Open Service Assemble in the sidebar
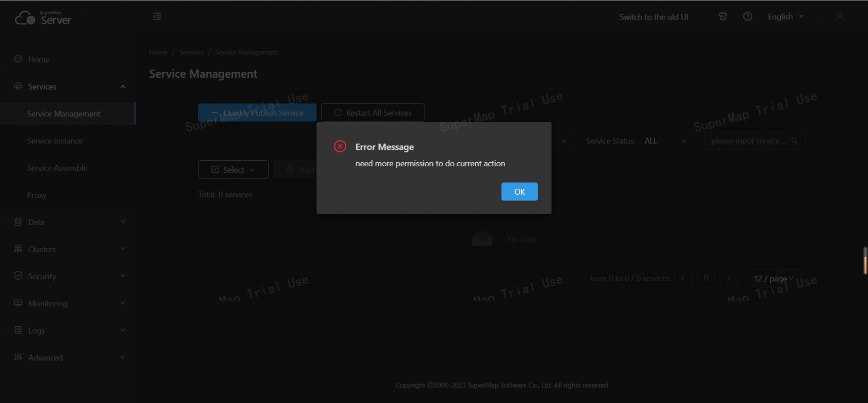 pos(57,168)
